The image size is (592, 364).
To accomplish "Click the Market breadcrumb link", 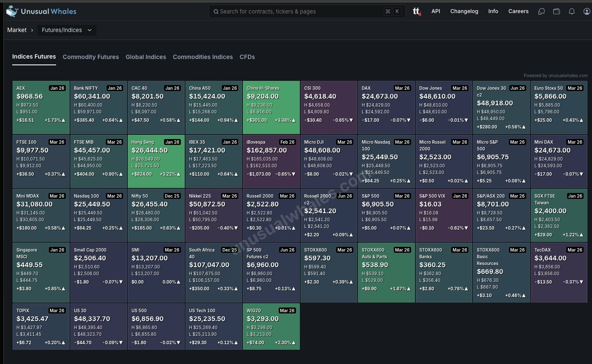I will 17,30.
